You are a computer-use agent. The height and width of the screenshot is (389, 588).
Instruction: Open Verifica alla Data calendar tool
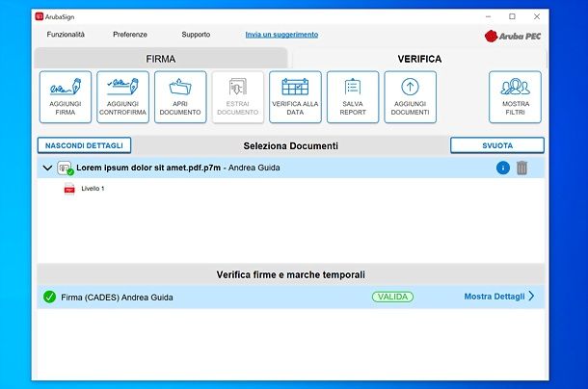[295, 97]
